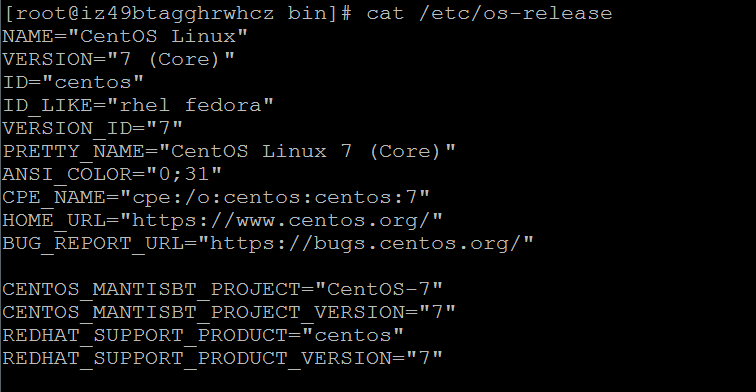
Task: Click the REDHAT_SUPPORT_PRODUCT_VERSION="7" line
Action: tap(222, 359)
